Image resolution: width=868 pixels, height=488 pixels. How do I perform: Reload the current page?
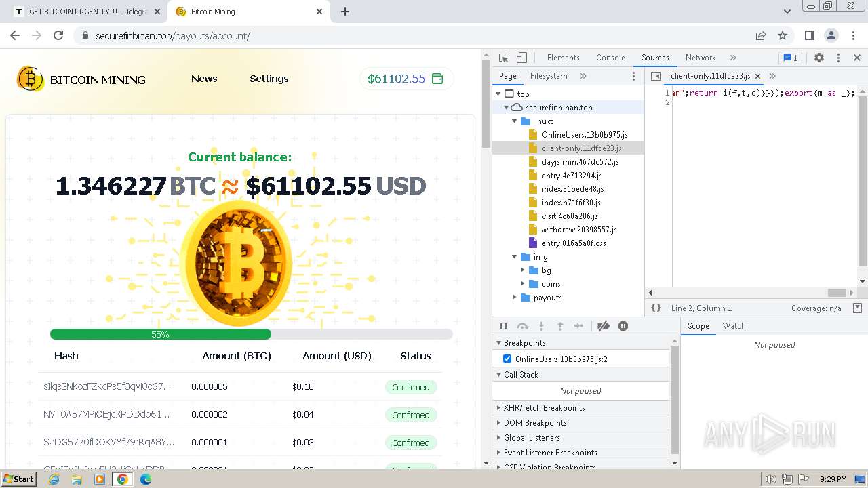pos(58,35)
